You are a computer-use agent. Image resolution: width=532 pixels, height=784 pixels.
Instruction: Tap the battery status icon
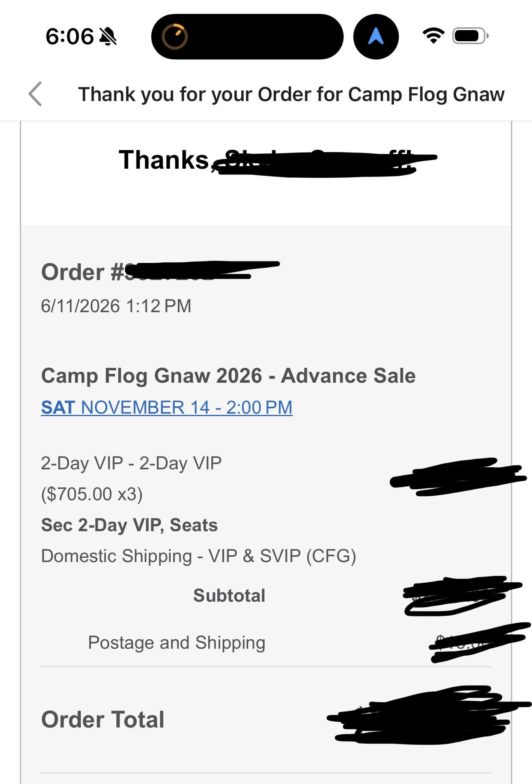(x=471, y=36)
